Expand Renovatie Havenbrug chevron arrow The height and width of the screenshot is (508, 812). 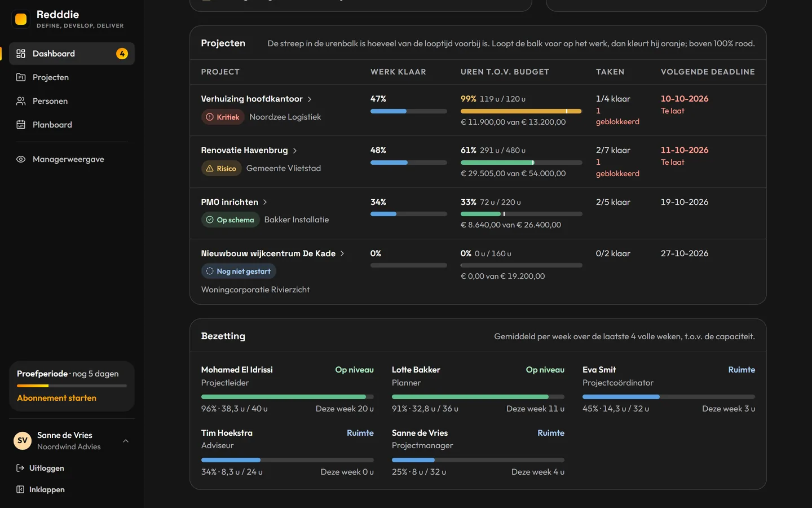pyautogui.click(x=295, y=151)
